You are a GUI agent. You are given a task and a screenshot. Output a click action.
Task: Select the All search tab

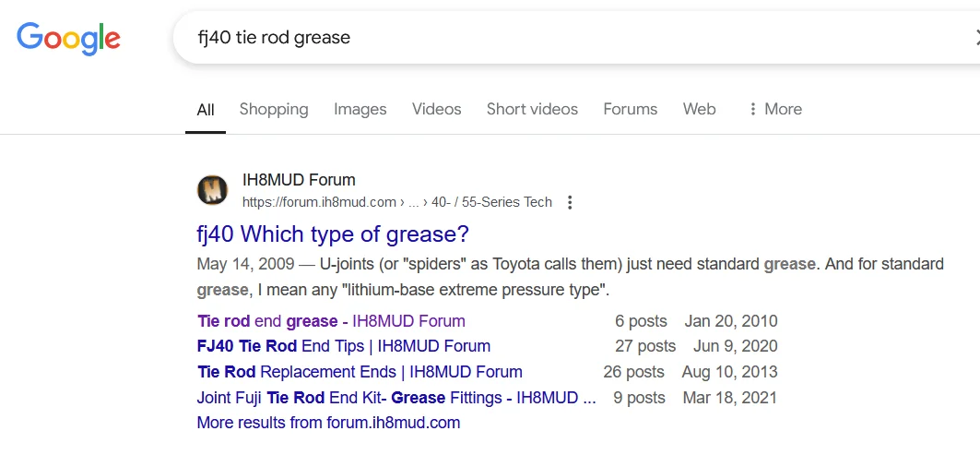pyautogui.click(x=206, y=110)
